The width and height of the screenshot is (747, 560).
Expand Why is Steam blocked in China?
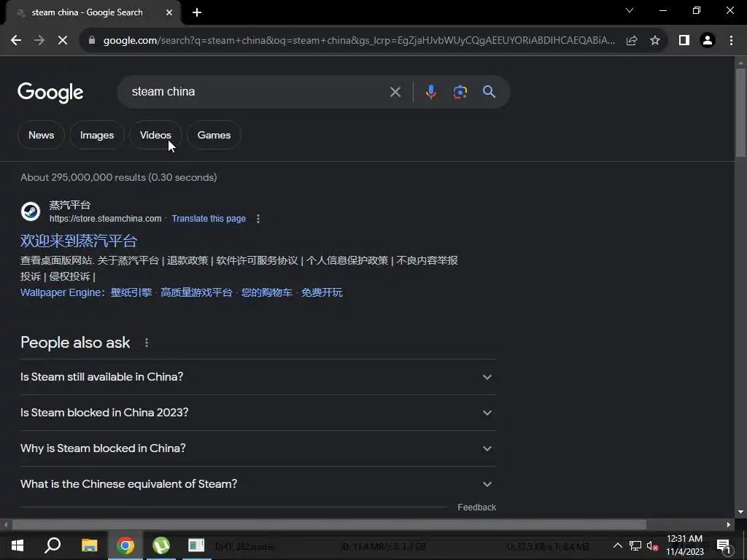pyautogui.click(x=258, y=448)
